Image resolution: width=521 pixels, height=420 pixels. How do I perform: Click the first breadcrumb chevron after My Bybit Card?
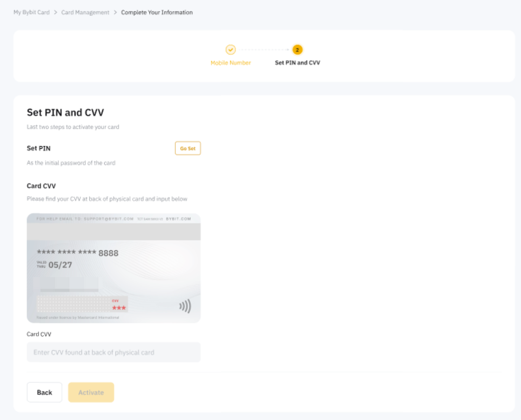click(x=55, y=13)
